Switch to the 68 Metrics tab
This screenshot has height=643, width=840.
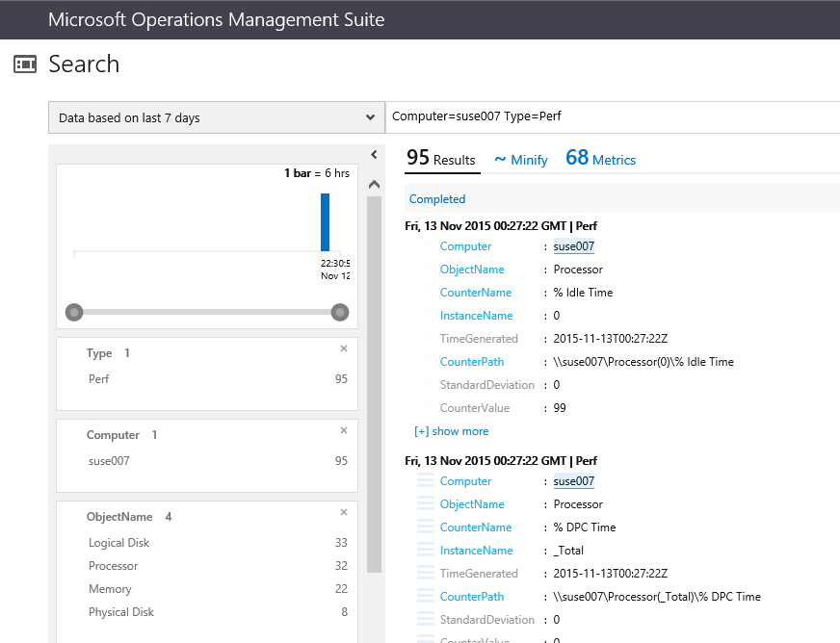pos(600,159)
